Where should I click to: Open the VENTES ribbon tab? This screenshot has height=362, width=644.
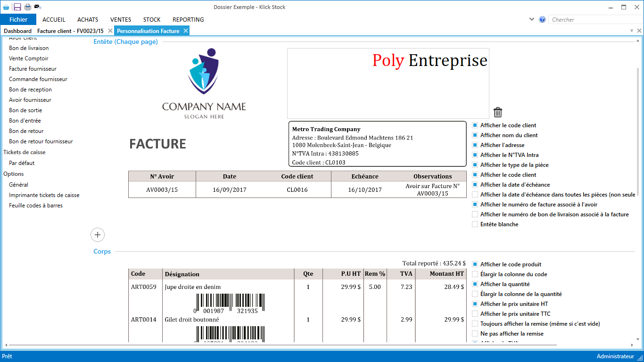pyautogui.click(x=121, y=20)
